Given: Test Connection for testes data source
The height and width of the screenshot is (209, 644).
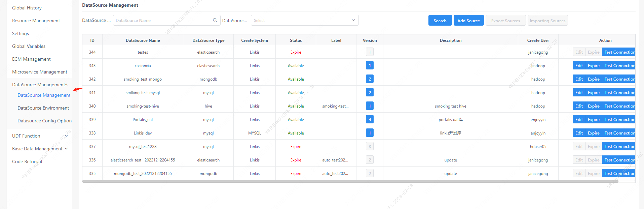Looking at the screenshot, I should click(x=619, y=52).
